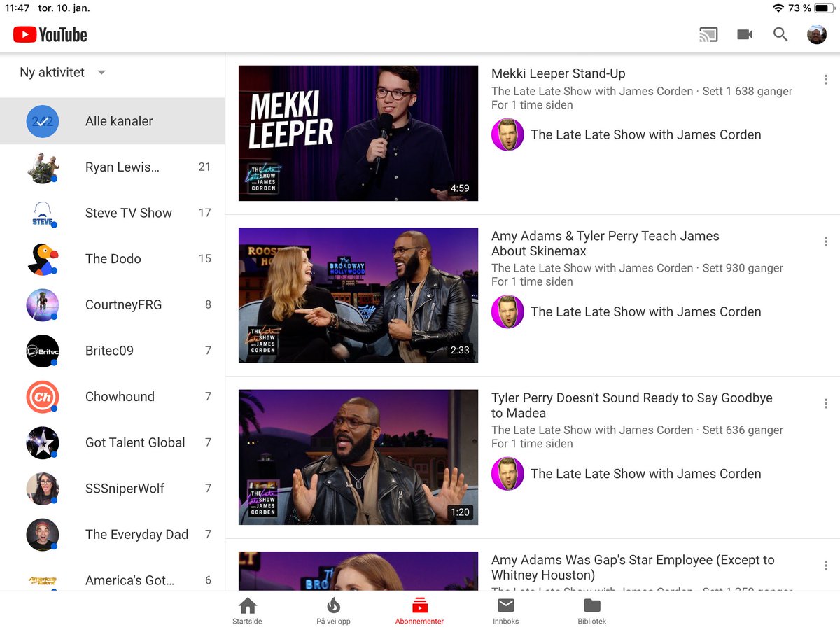The height and width of the screenshot is (630, 840).
Task: Tap James Corden avatar under Mekki Leeper video
Action: pos(507,134)
